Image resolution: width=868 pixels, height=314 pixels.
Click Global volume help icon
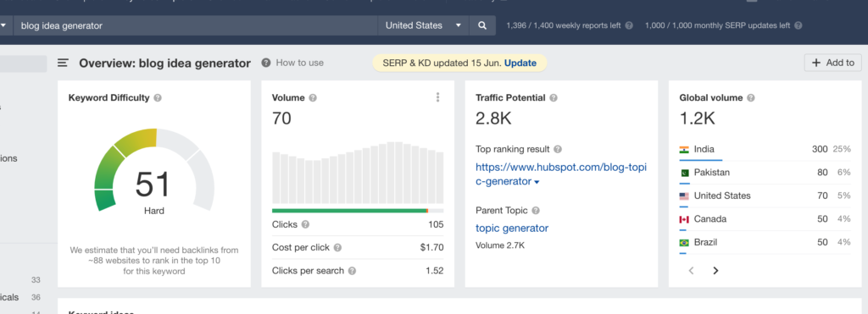(x=751, y=98)
